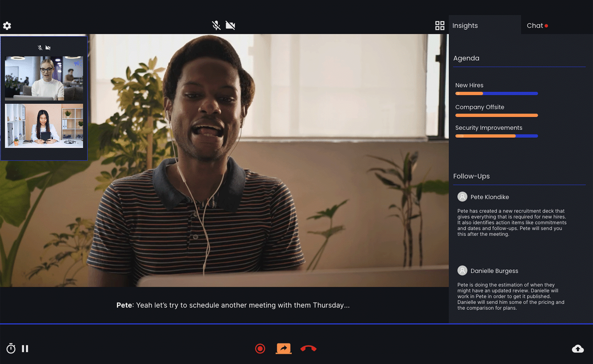Select the dark-haired woman's video thumbnail
Viewport: 593px width, 364px height.
point(44,126)
